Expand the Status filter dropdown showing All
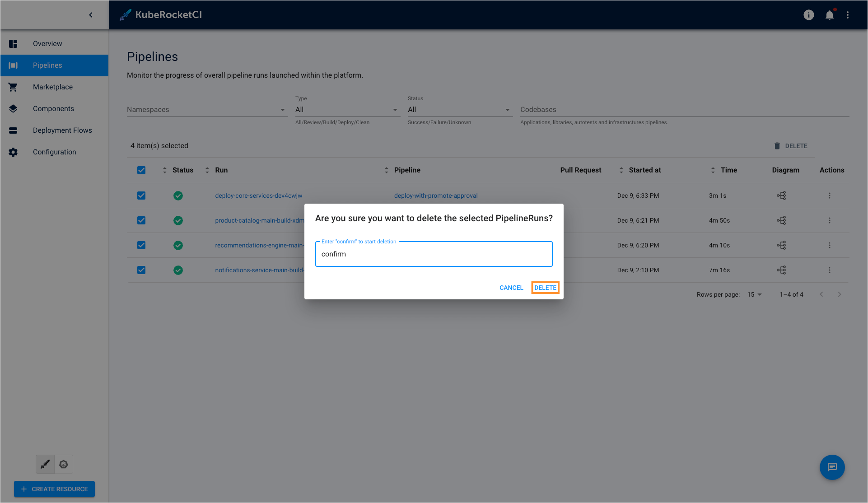868x503 pixels. 458,110
